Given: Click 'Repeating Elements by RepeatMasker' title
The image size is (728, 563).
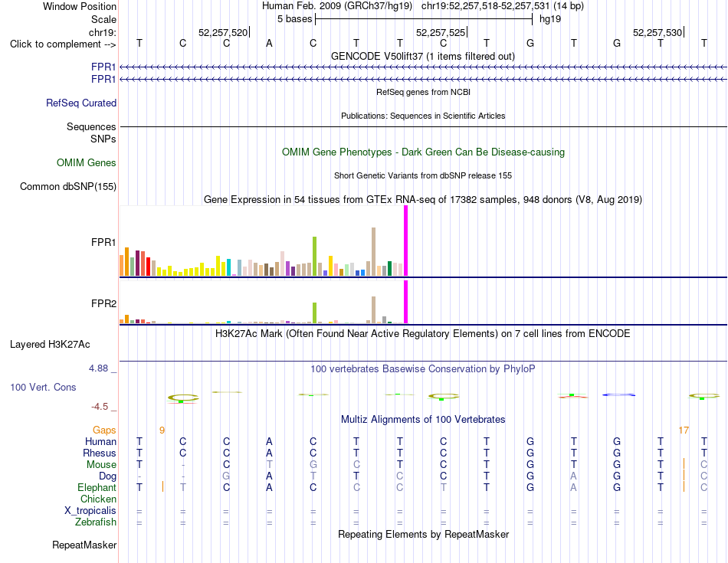Looking at the screenshot, I should point(423,534).
